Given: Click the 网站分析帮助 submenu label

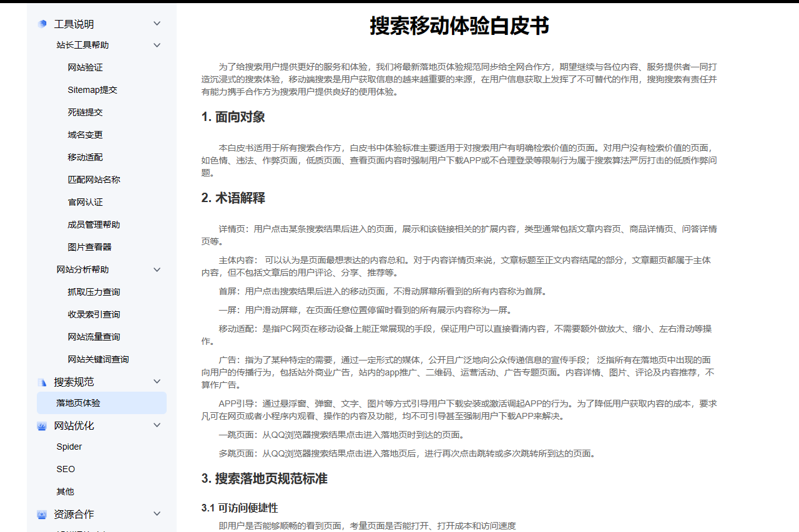Looking at the screenshot, I should click(82, 269).
